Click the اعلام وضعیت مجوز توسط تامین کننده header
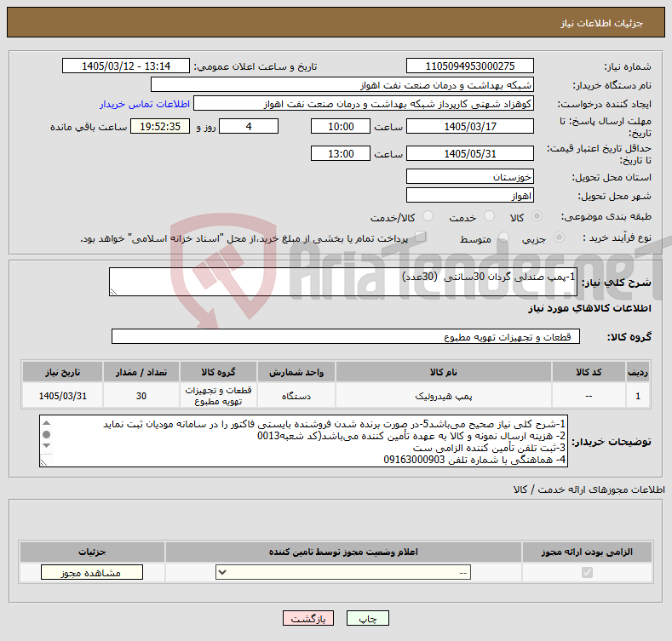672x641 pixels. pos(343,552)
